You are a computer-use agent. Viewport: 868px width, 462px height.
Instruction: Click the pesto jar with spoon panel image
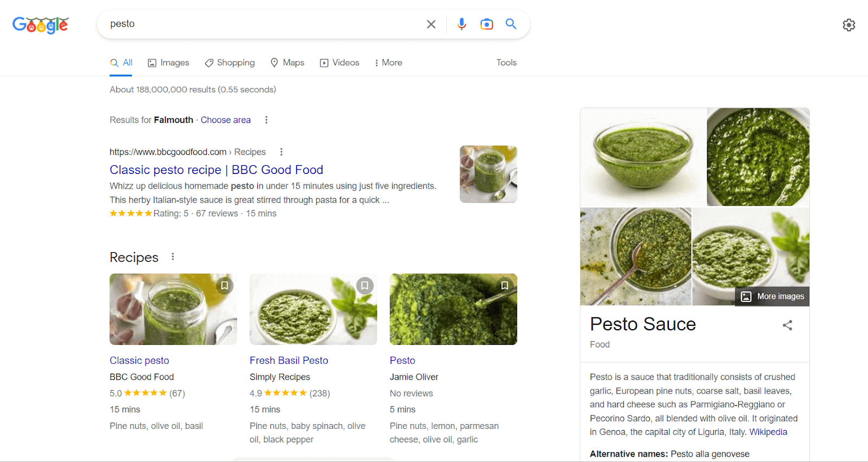click(x=636, y=256)
